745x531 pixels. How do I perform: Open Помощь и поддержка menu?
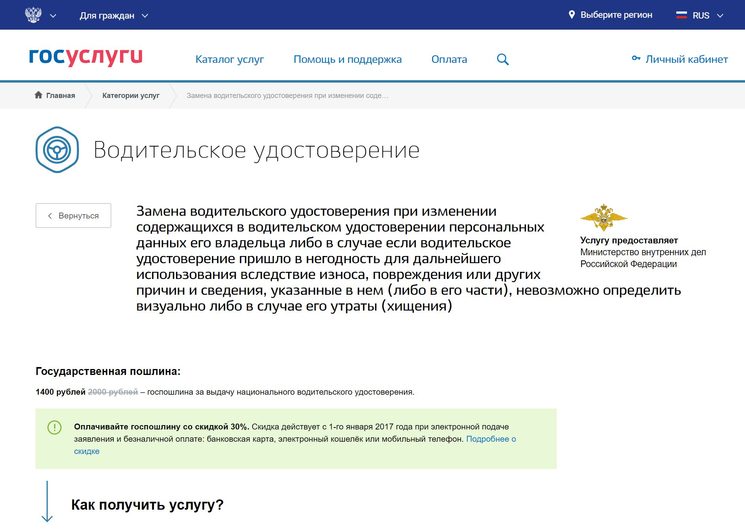pos(347,59)
